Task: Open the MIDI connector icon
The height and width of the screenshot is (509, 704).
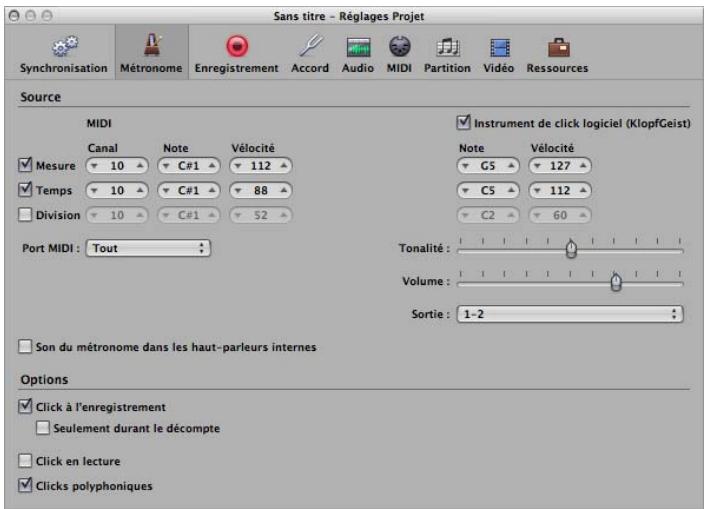Action: 399,46
